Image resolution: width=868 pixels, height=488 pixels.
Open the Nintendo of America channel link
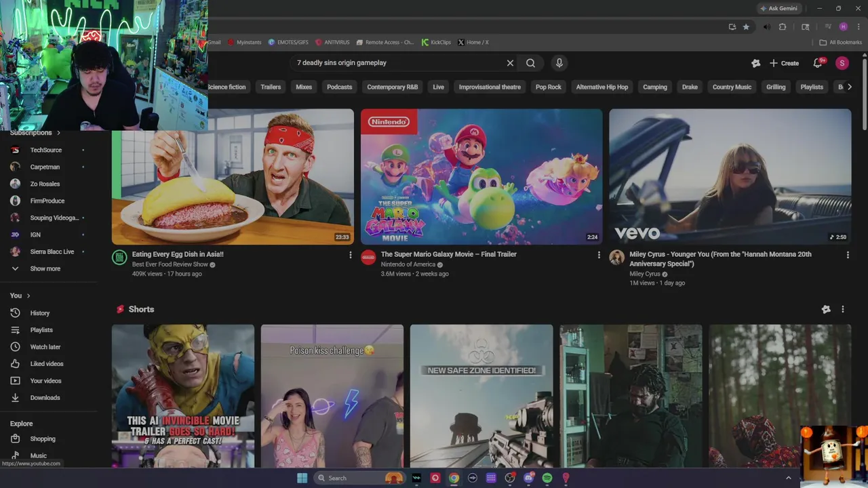pyautogui.click(x=409, y=264)
